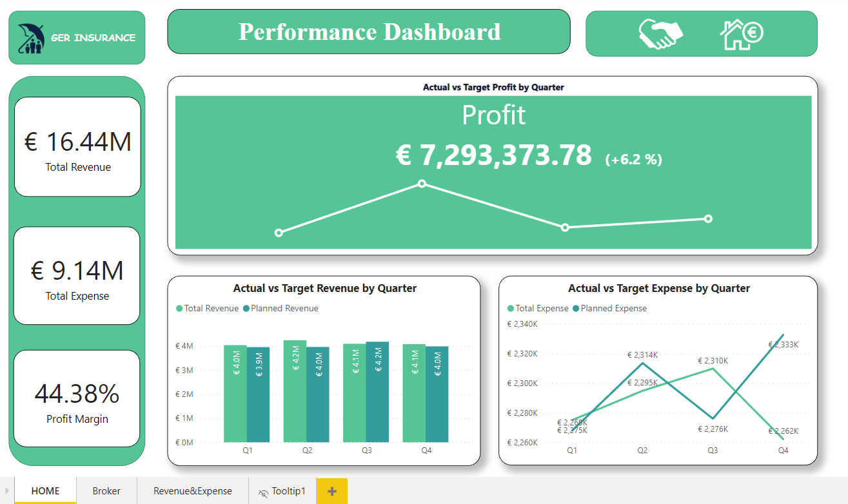Switch to the Broker tab
The width and height of the screenshot is (848, 504).
[x=106, y=491]
